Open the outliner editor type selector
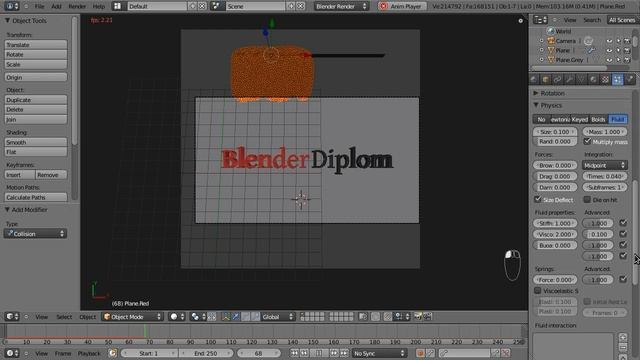Image resolution: width=640 pixels, height=360 pixels. (x=540, y=20)
